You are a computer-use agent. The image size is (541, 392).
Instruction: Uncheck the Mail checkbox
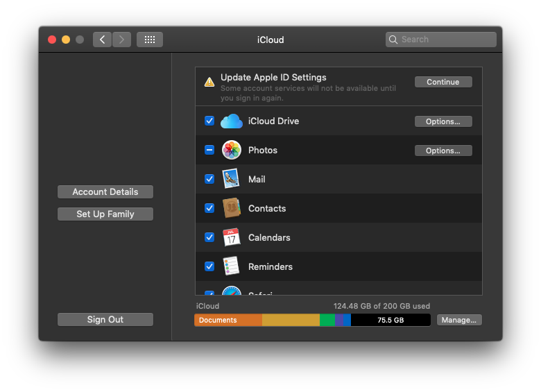coord(209,179)
